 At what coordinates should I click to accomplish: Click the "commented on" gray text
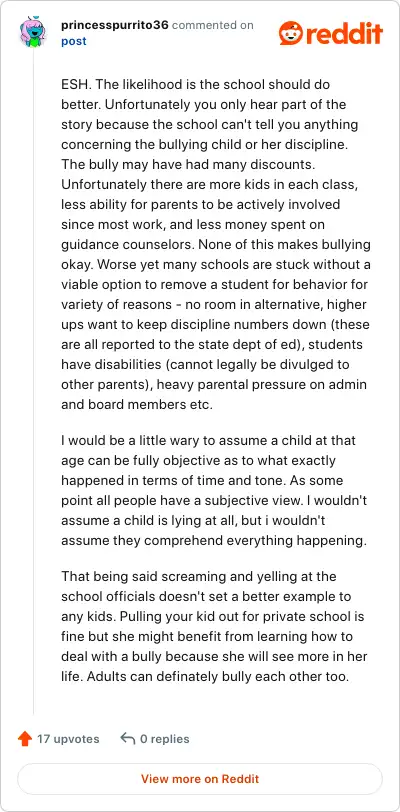[212, 25]
